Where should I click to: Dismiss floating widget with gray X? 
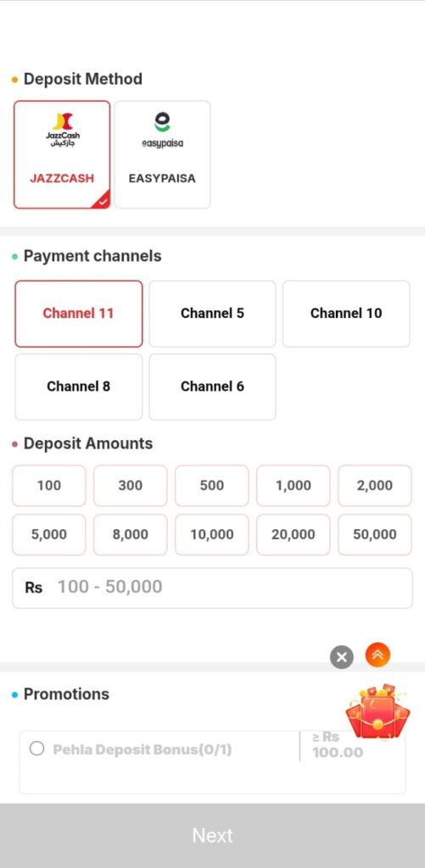(x=342, y=657)
